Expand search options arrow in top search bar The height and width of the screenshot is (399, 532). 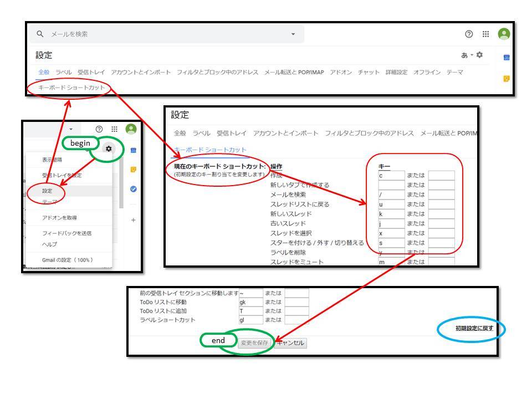click(293, 34)
